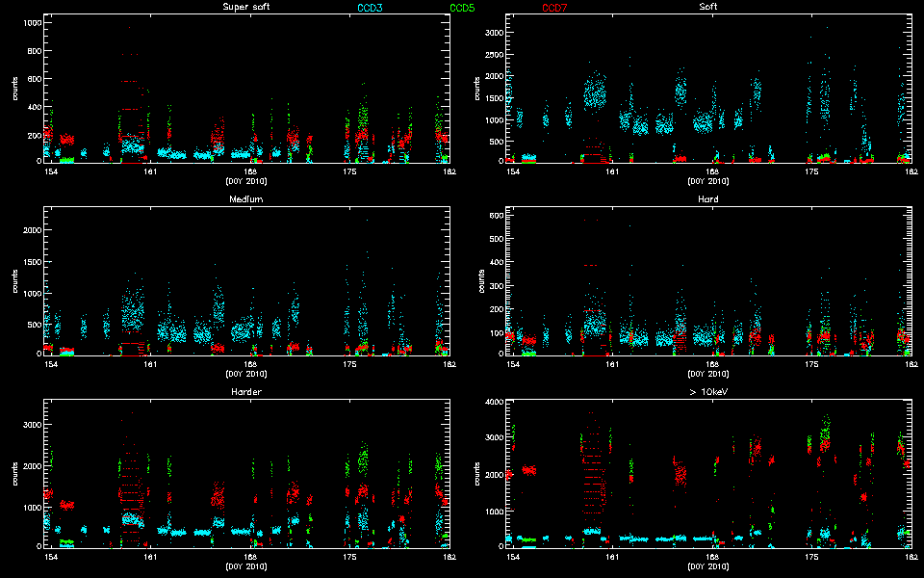The image size is (924, 578).
Task: Click the 1000 y-axis tick in Harder plot
Action: point(32,508)
